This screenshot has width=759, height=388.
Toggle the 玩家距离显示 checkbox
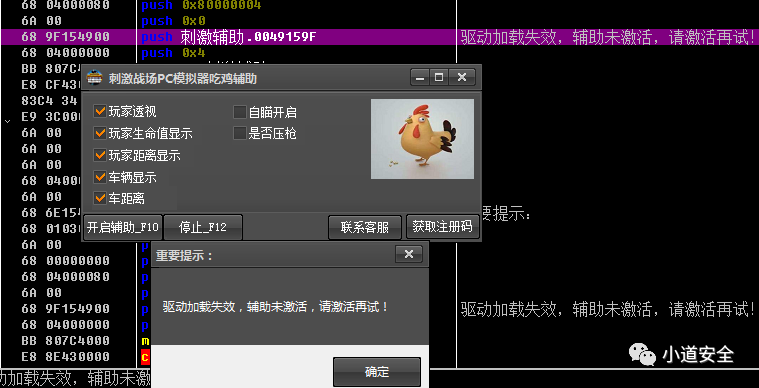[100, 155]
